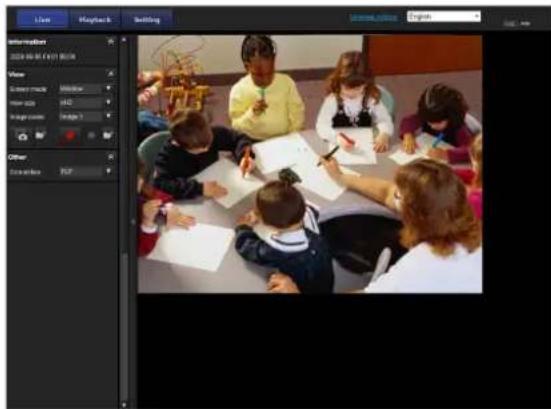Open the Screen mode dropdown
The image size is (551, 409).
[85, 89]
